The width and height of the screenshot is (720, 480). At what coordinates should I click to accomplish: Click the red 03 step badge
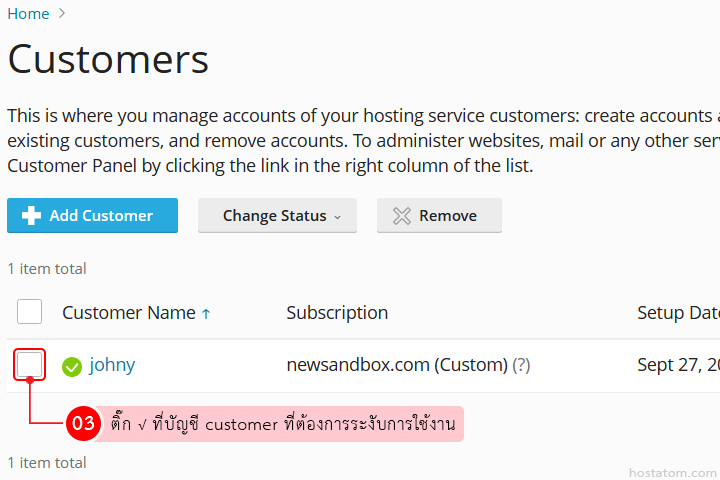pos(83,423)
